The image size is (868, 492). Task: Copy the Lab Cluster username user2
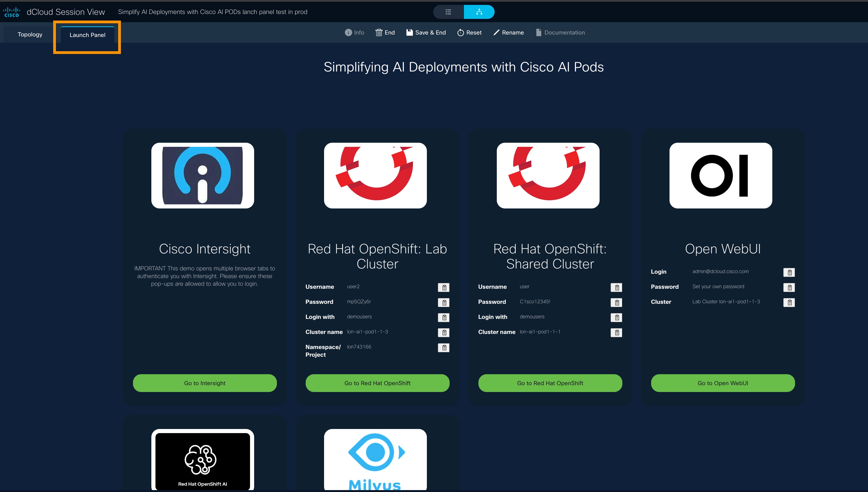point(444,288)
